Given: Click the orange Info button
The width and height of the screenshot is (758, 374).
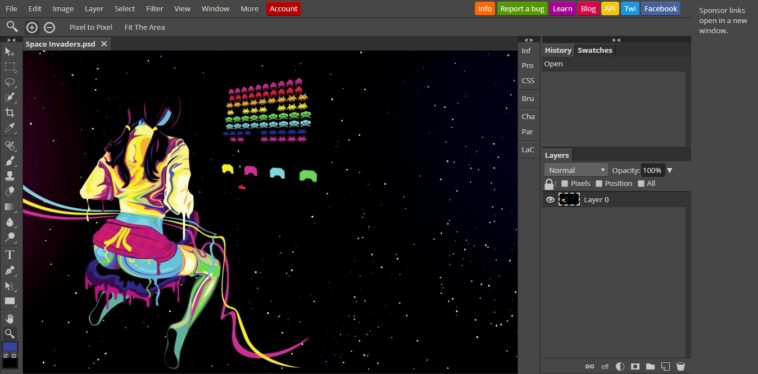Looking at the screenshot, I should (x=484, y=9).
